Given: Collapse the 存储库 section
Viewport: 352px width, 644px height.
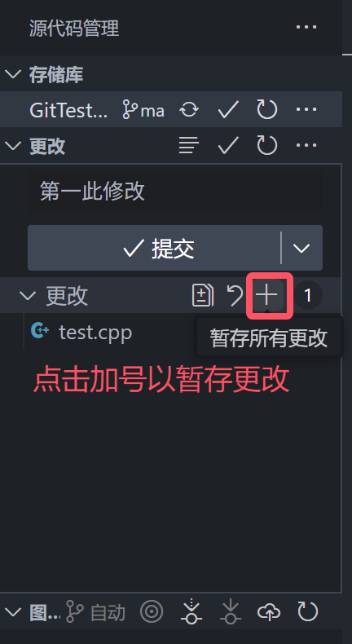Looking at the screenshot, I should 13,74.
